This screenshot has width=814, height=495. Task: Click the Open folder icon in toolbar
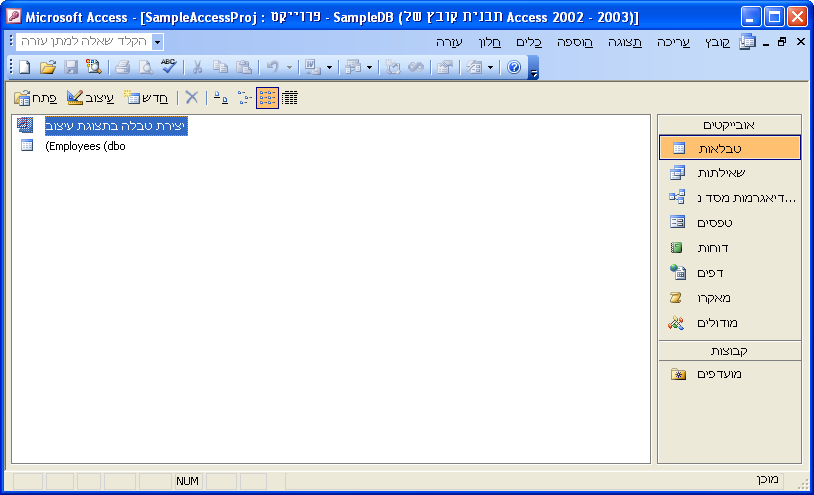47,67
